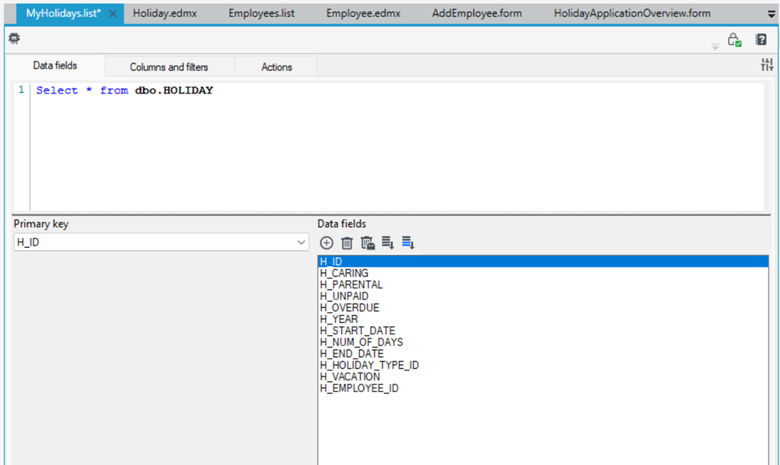
Task: Open the help question mark icon
Action: pyautogui.click(x=761, y=39)
